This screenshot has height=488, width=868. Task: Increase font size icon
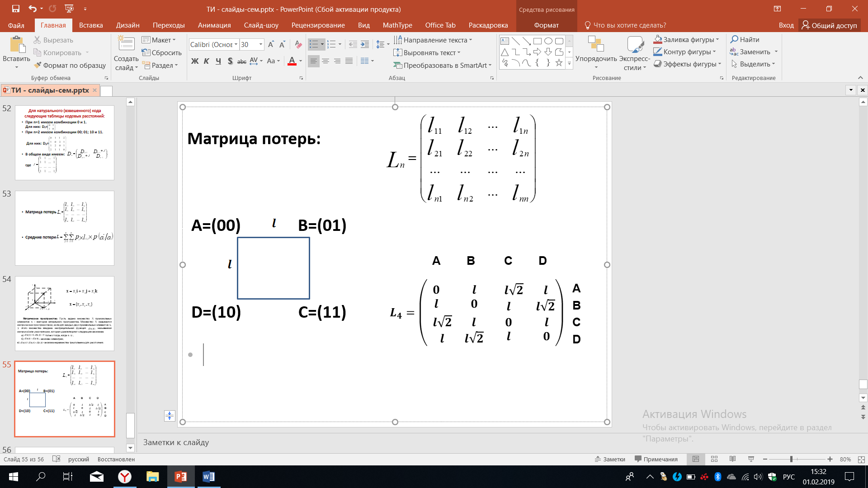271,44
